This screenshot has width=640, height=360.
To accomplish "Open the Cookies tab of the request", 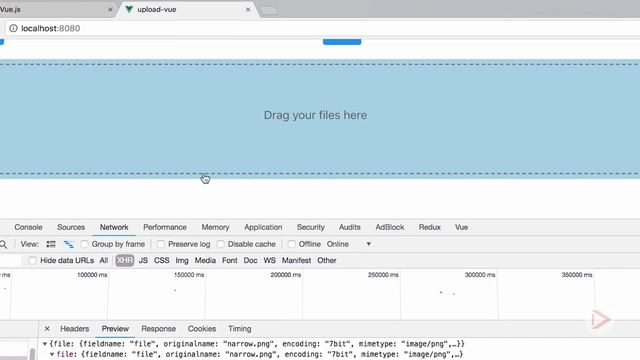I will point(202,329).
